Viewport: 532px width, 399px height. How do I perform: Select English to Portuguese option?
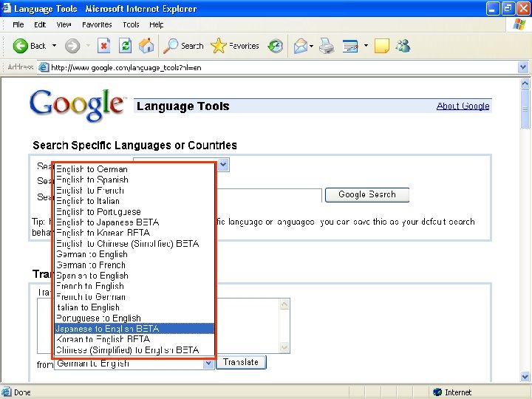[134, 212]
